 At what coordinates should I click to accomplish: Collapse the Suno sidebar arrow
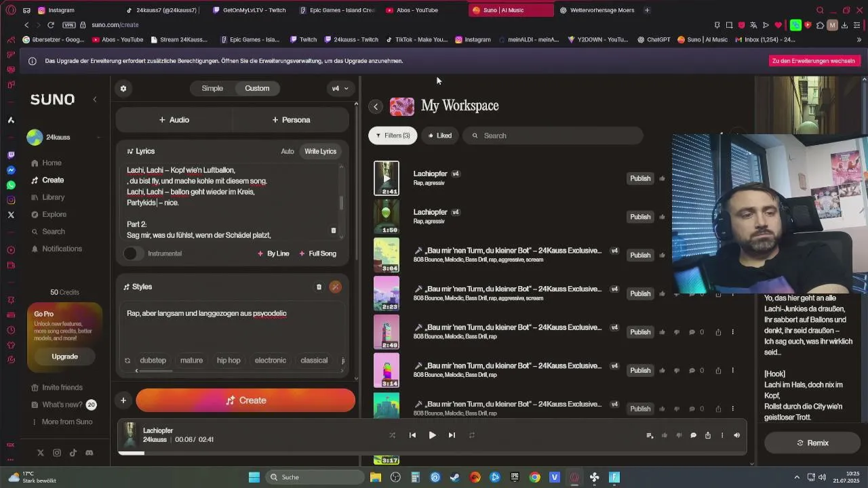(x=94, y=100)
